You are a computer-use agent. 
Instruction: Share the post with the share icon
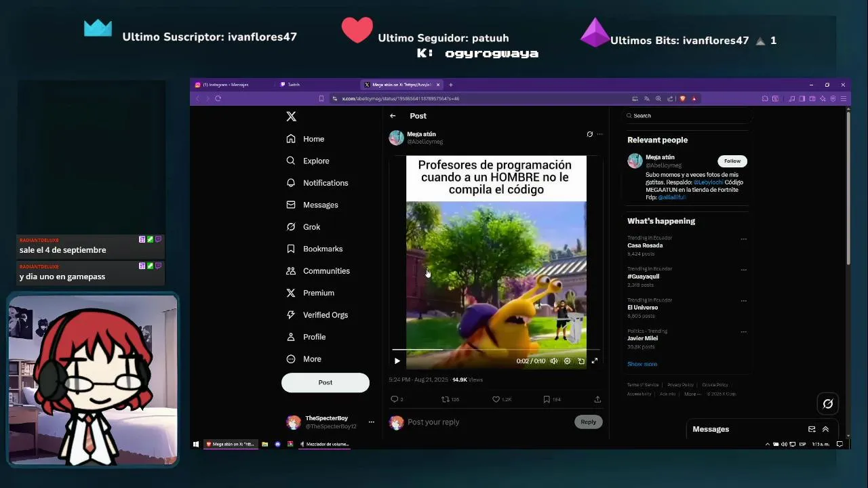pyautogui.click(x=597, y=399)
